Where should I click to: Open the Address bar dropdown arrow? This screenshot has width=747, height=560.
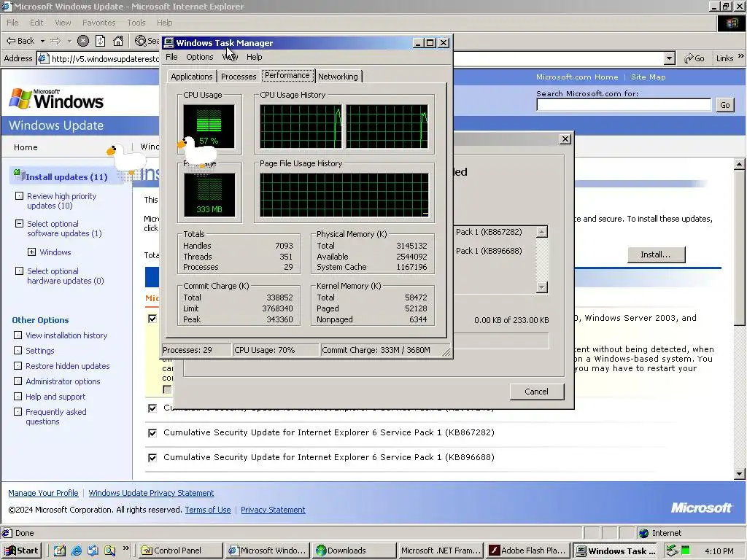pyautogui.click(x=670, y=58)
